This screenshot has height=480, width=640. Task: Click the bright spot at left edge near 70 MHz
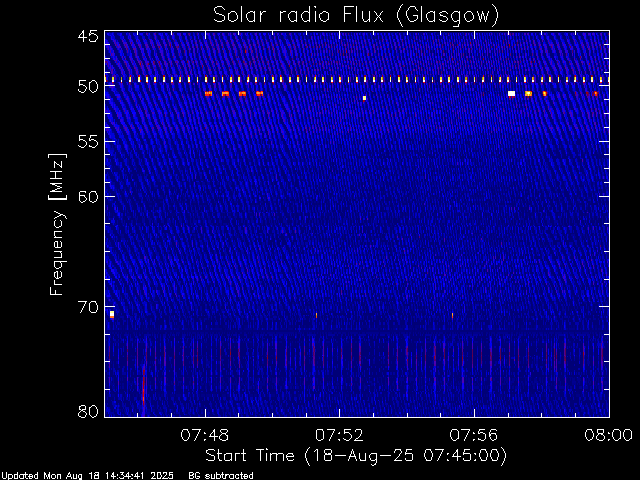[x=112, y=314]
